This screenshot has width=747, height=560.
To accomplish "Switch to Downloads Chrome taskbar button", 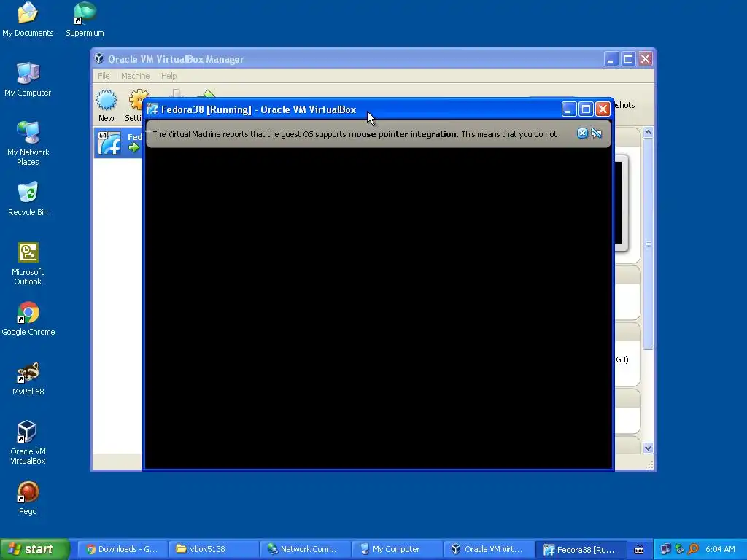I will click(x=122, y=549).
